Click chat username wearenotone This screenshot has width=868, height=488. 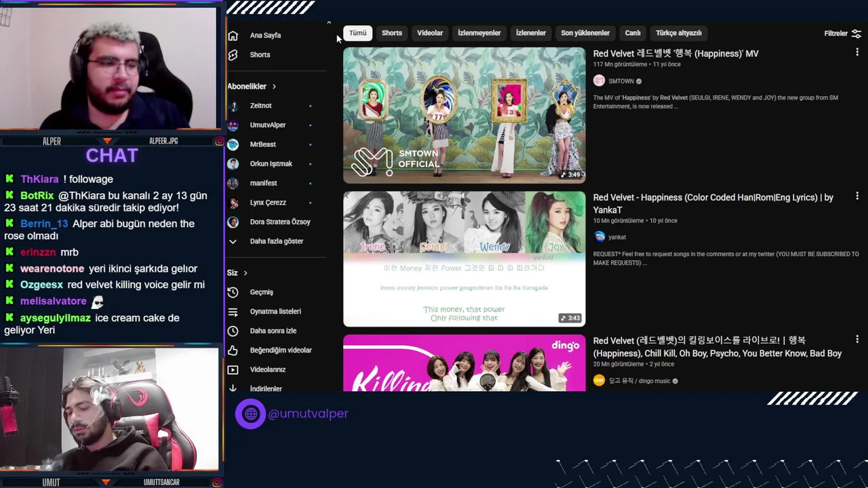52,269
